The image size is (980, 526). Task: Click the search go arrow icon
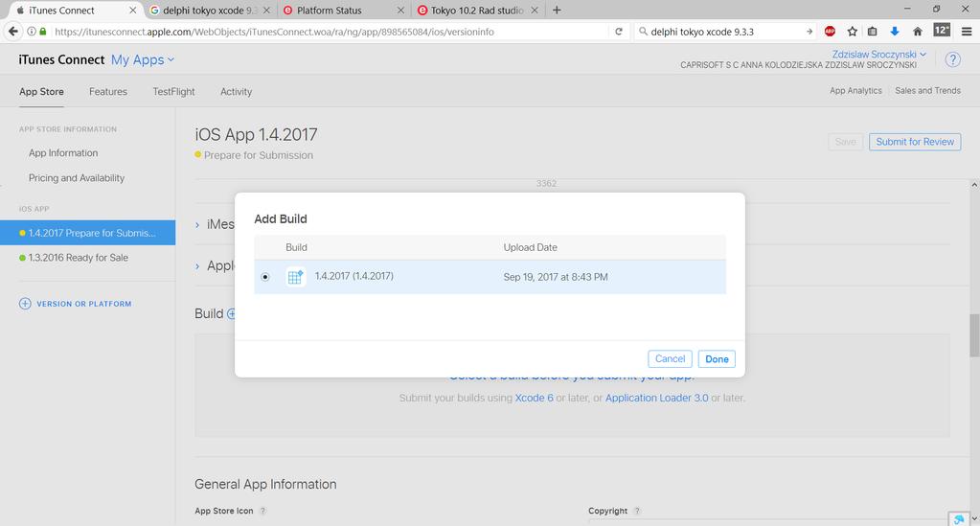coord(809,32)
